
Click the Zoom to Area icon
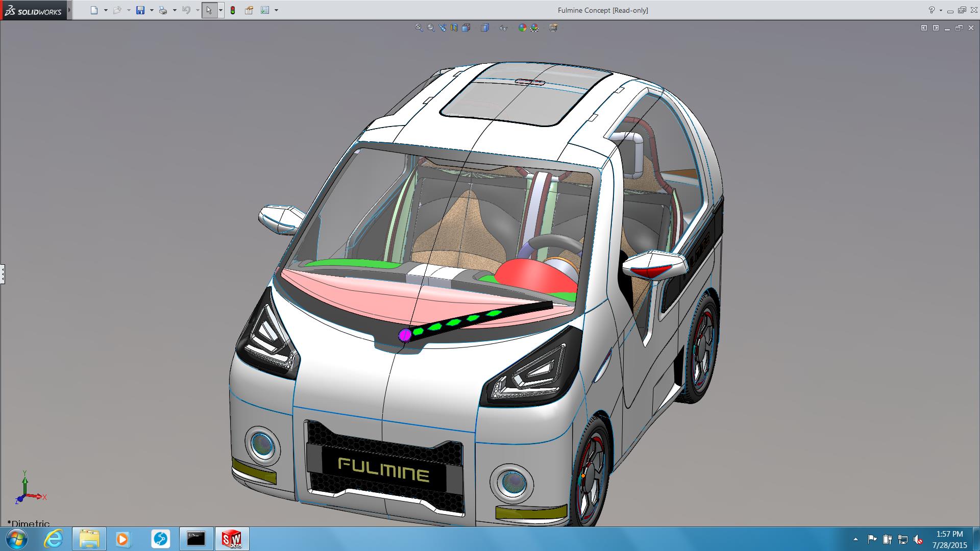[x=431, y=28]
